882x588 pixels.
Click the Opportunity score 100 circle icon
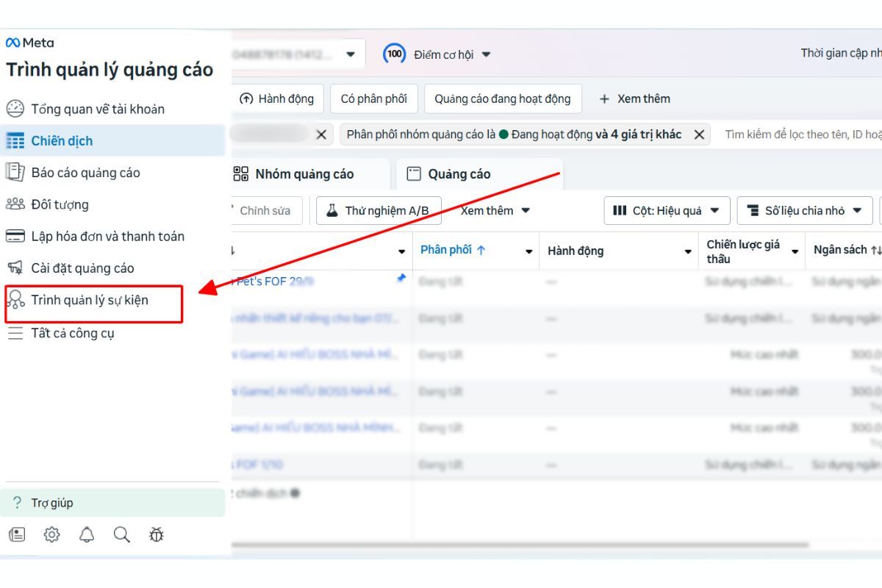pyautogui.click(x=395, y=54)
